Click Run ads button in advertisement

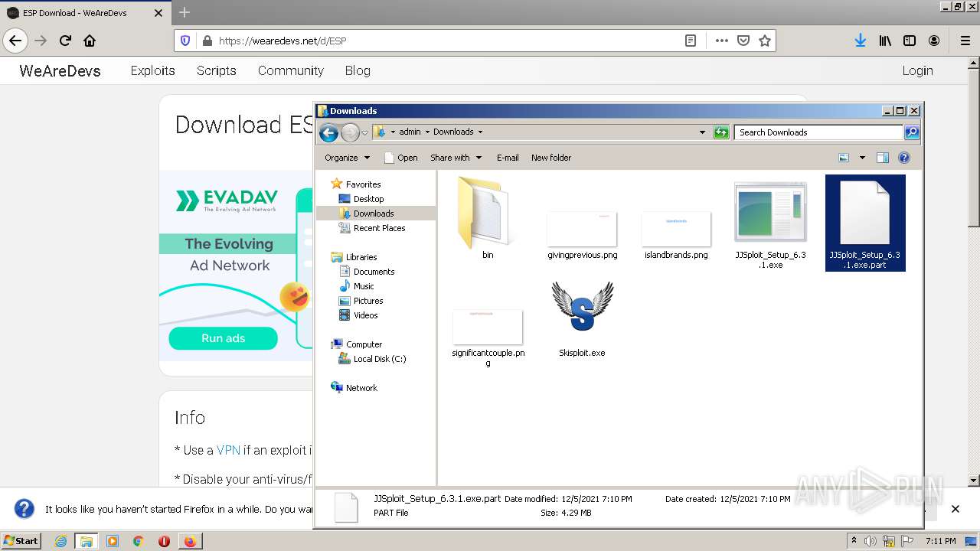tap(223, 338)
